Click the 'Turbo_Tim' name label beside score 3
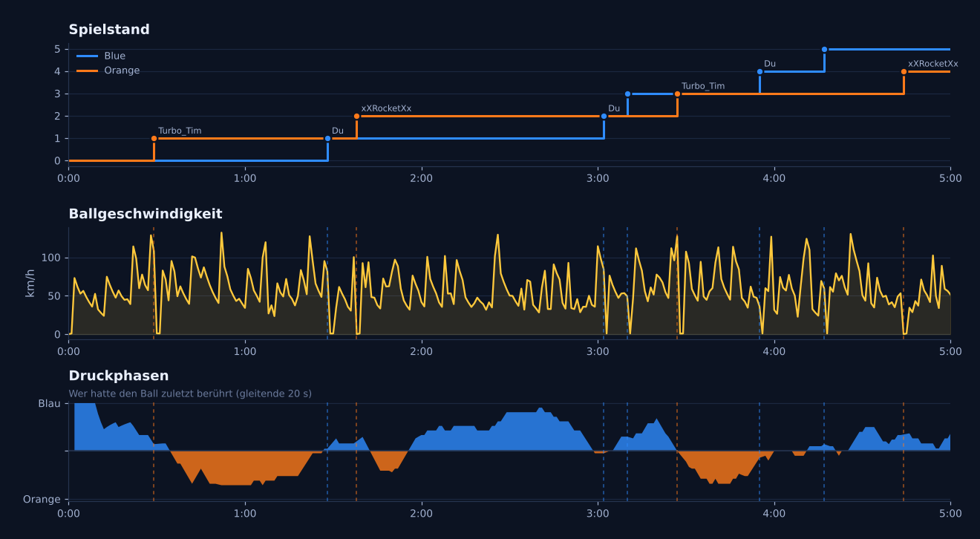Viewport: 980px width, 539px height. 703,86
